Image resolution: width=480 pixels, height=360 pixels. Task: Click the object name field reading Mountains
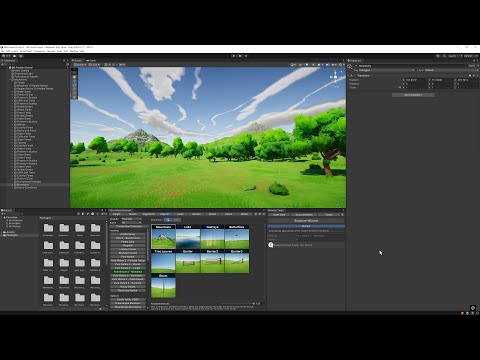click(412, 66)
